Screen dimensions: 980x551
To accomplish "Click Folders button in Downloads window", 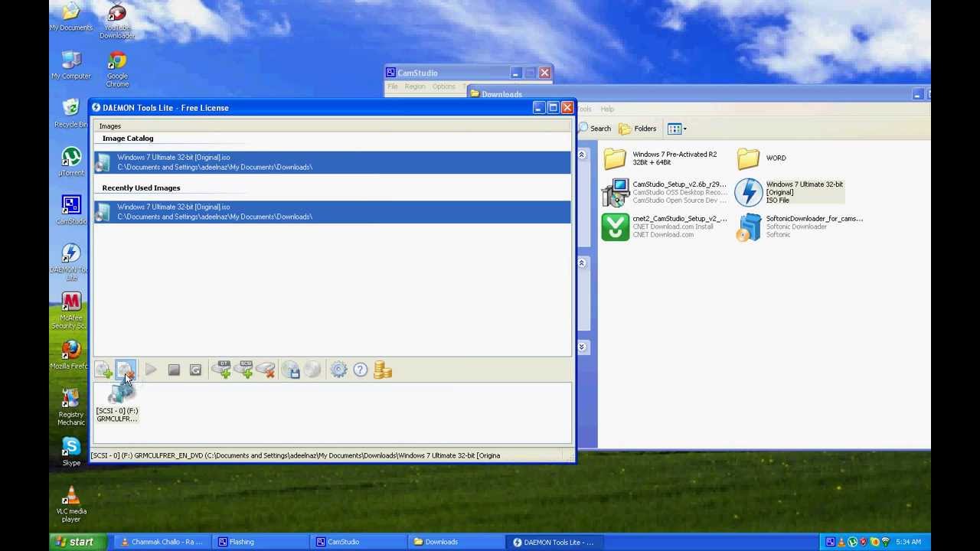I will point(638,129).
